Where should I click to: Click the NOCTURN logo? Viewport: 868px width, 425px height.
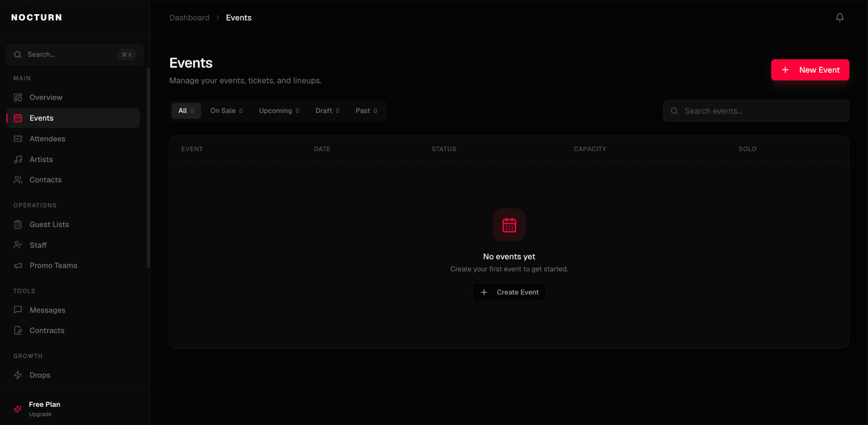[x=37, y=17]
